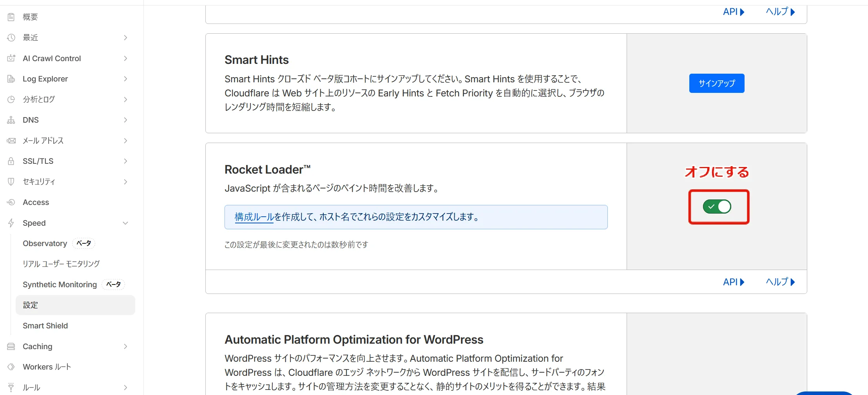The width and height of the screenshot is (868, 395).
Task: Open リアル ユーザー モニタリング page
Action: 61,264
